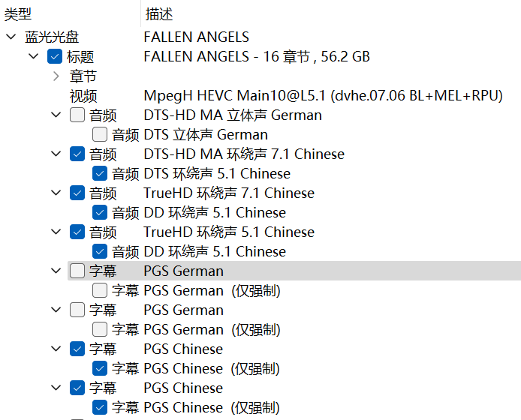Screen dimensions: 521x420
Task: Check the highlighted PGS German subtitle checkbox
Action: point(77,271)
